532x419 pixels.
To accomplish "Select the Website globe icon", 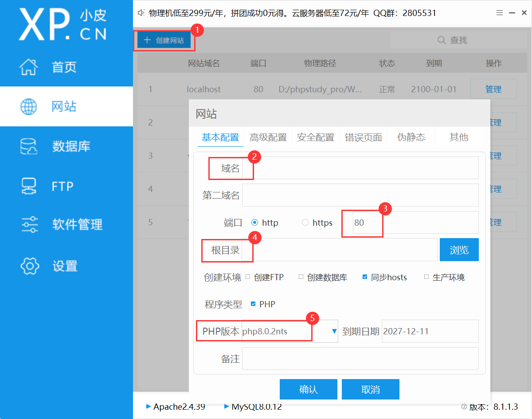I will [x=29, y=106].
